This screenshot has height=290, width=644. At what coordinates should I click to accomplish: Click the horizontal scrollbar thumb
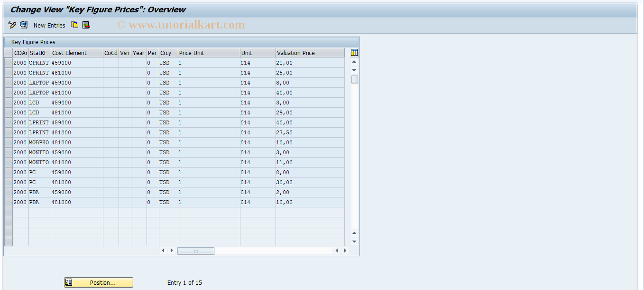pos(196,251)
